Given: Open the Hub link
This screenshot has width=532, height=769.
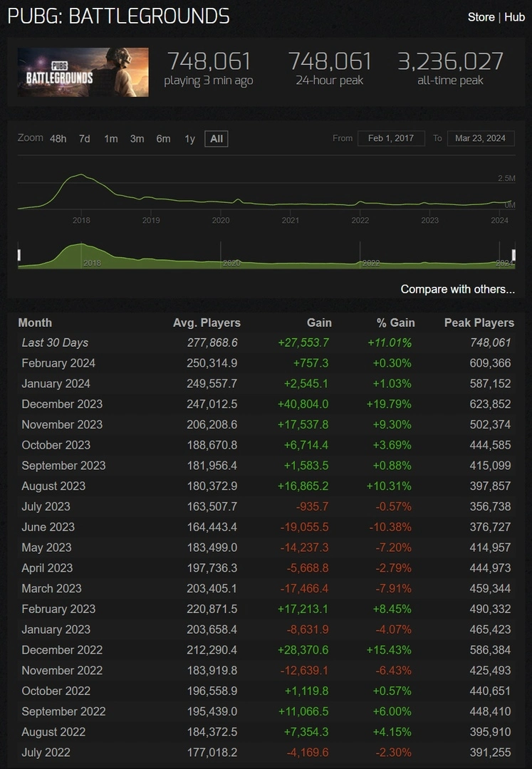Looking at the screenshot, I should [514, 17].
